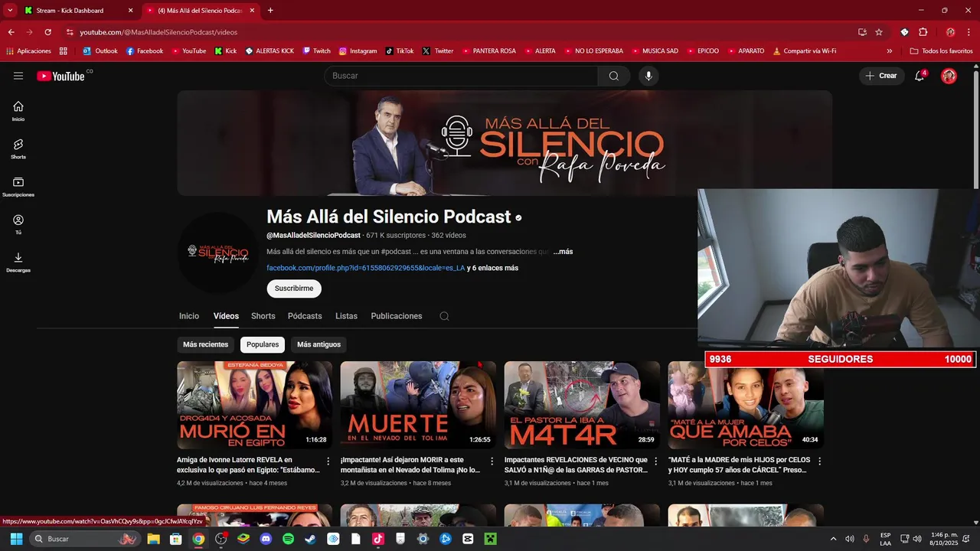The height and width of the screenshot is (551, 980).
Task: Open the Outlook bookmark
Action: [100, 51]
